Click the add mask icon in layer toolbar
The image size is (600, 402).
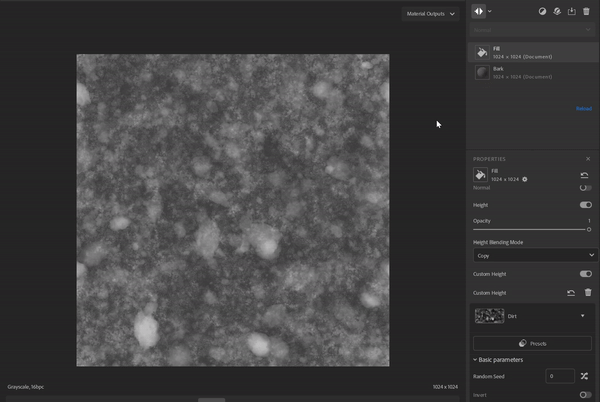pyautogui.click(x=543, y=12)
